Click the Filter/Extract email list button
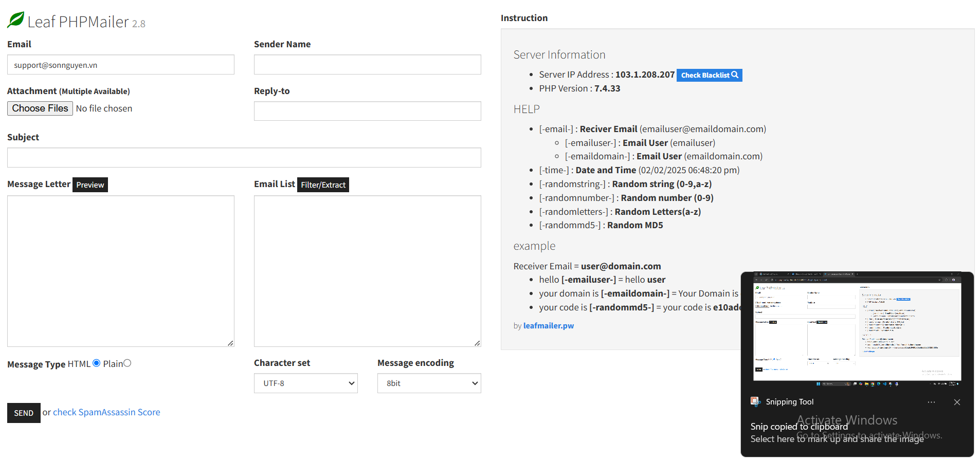Image resolution: width=980 pixels, height=460 pixels. tap(323, 185)
